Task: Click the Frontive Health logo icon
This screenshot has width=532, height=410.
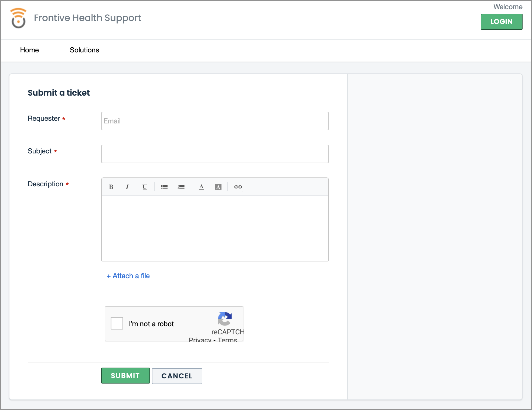Action: 18,18
